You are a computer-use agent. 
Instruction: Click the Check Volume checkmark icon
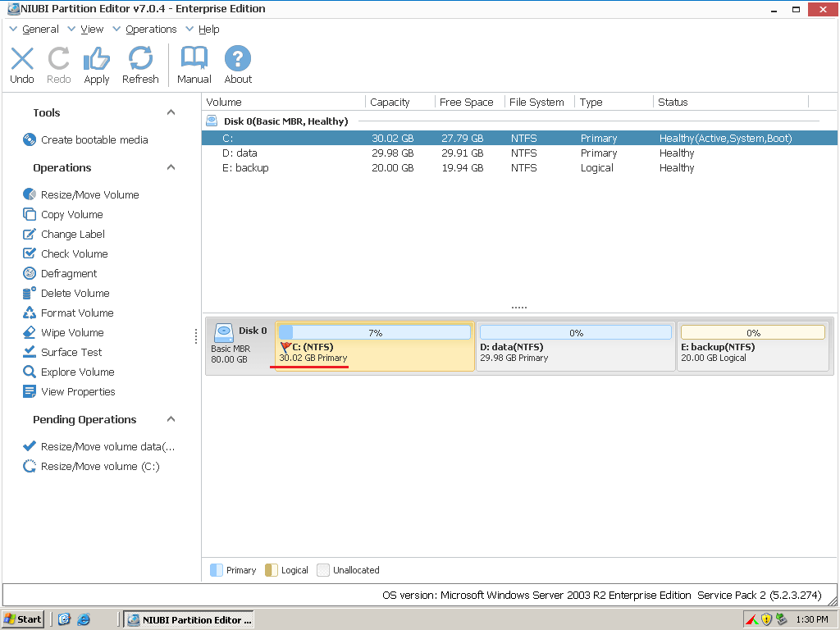30,253
